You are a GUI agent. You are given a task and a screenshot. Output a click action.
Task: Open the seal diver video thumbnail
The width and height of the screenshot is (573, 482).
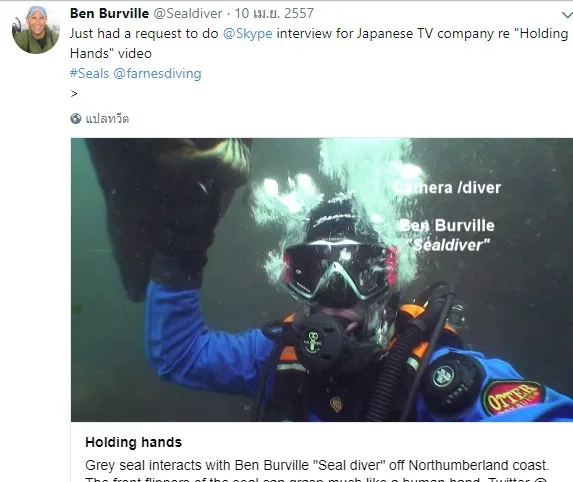322,280
